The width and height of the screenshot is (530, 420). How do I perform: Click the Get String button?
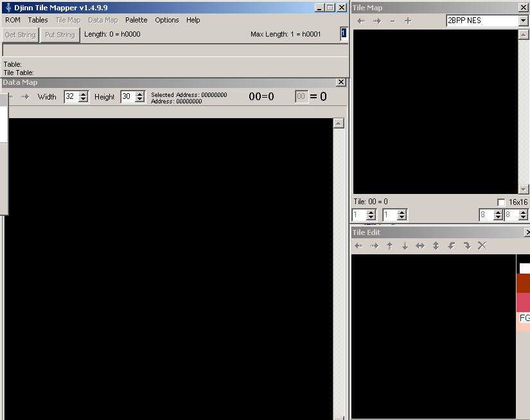click(x=21, y=35)
